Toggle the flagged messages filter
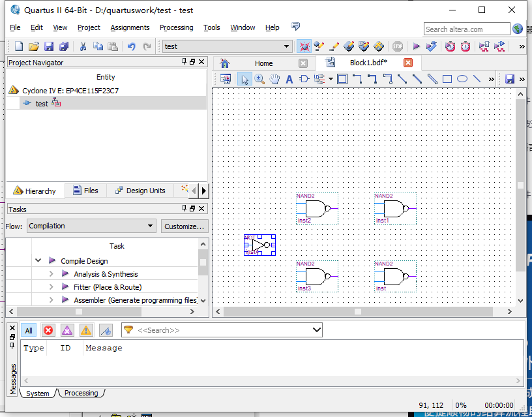Viewport: 532px width, 417px height. point(106,330)
